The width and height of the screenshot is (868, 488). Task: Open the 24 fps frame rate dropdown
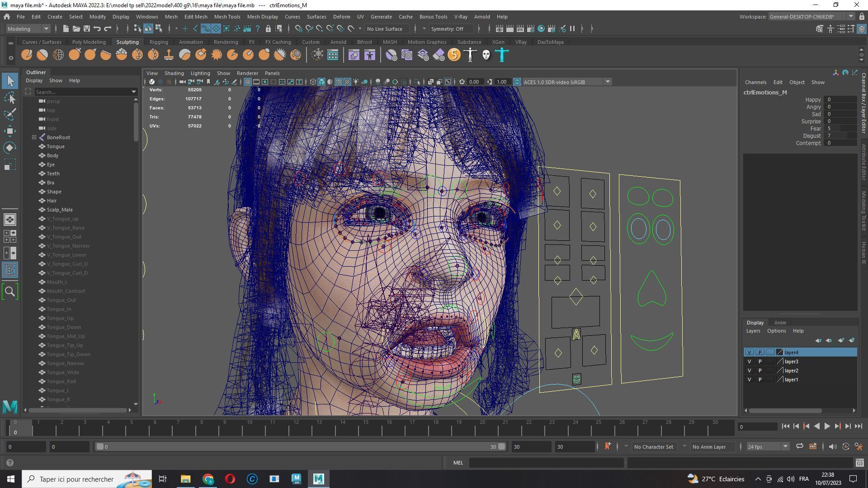click(767, 446)
